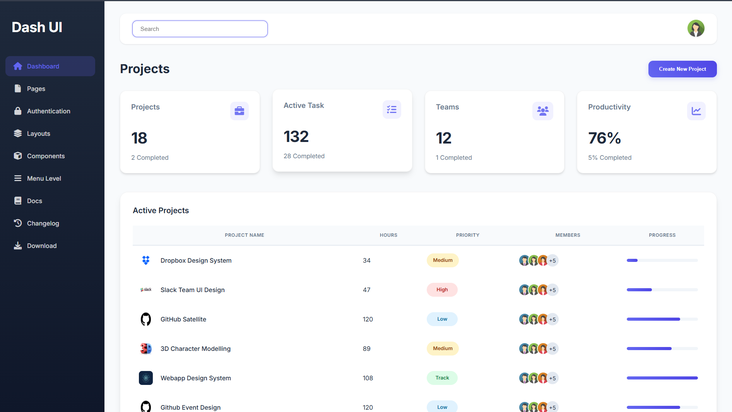Open the Slack Team UI Design project link
This screenshot has height=412, width=732.
(x=192, y=290)
